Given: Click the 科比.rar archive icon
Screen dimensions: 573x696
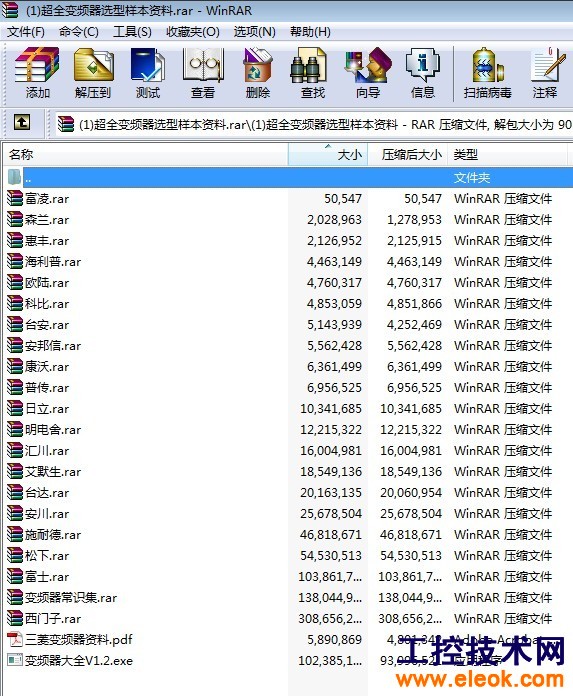Looking at the screenshot, I should click(x=15, y=303).
